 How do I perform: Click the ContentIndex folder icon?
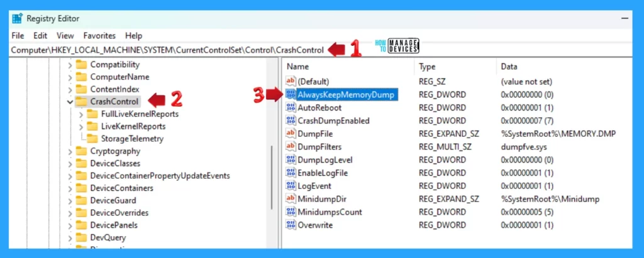click(x=81, y=89)
